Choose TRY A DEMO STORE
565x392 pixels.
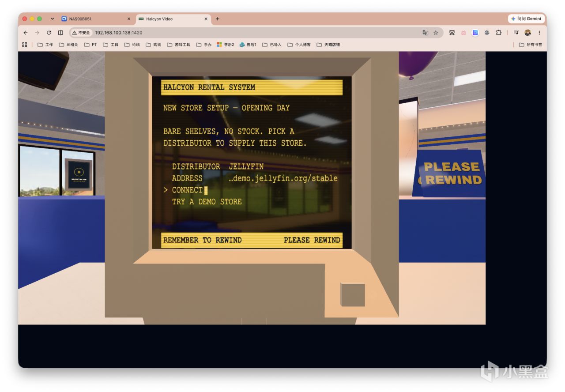207,202
